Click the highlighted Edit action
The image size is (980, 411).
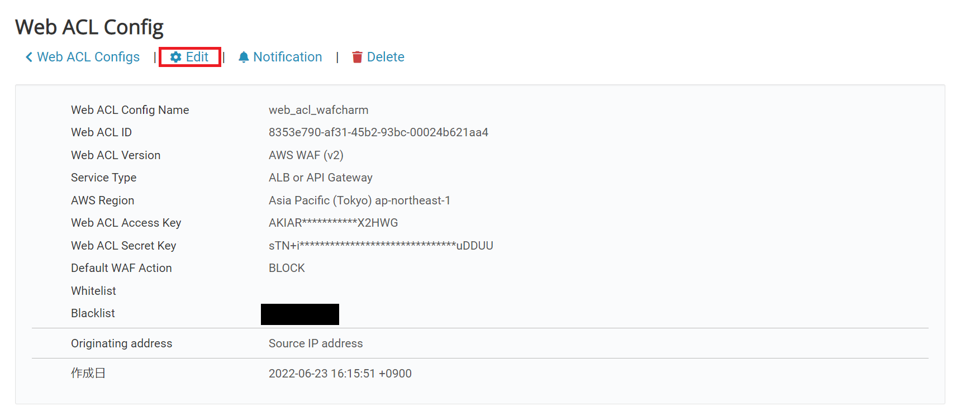(x=197, y=56)
